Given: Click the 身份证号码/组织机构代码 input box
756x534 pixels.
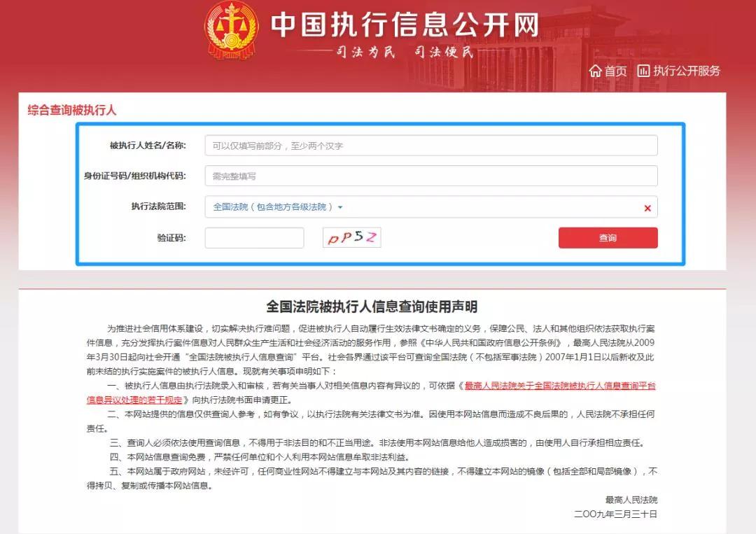Looking at the screenshot, I should (x=430, y=176).
